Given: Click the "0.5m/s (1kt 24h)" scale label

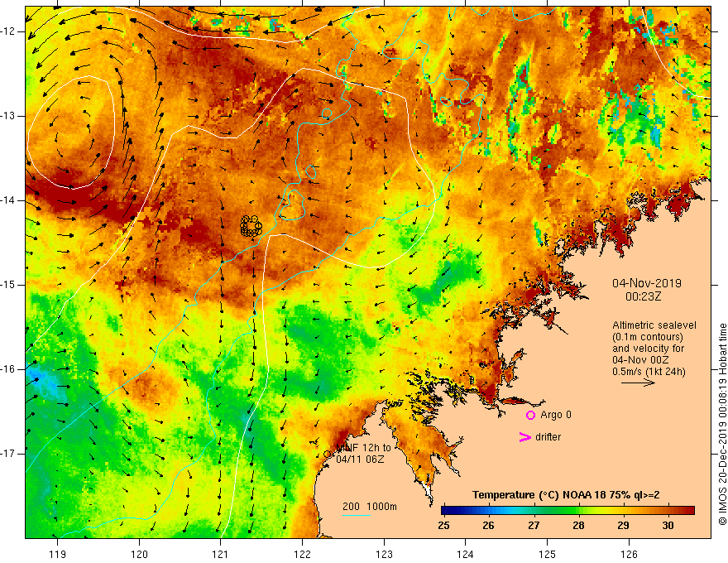Looking at the screenshot, I should click(x=649, y=372).
